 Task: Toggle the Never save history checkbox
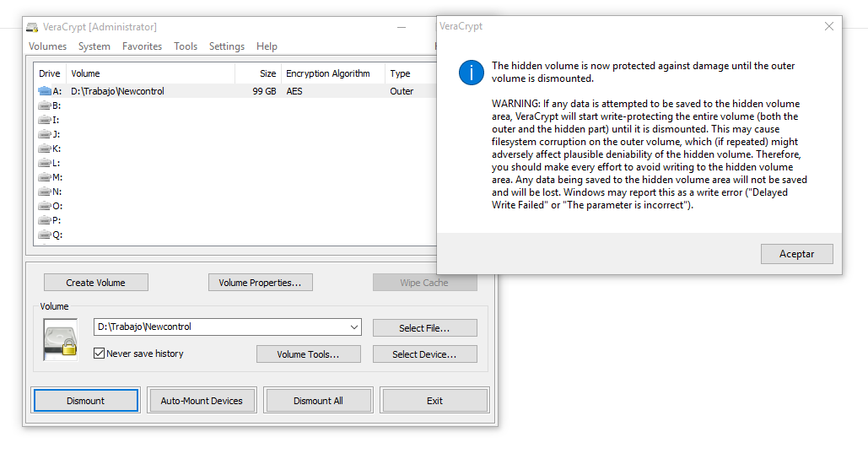tap(99, 354)
